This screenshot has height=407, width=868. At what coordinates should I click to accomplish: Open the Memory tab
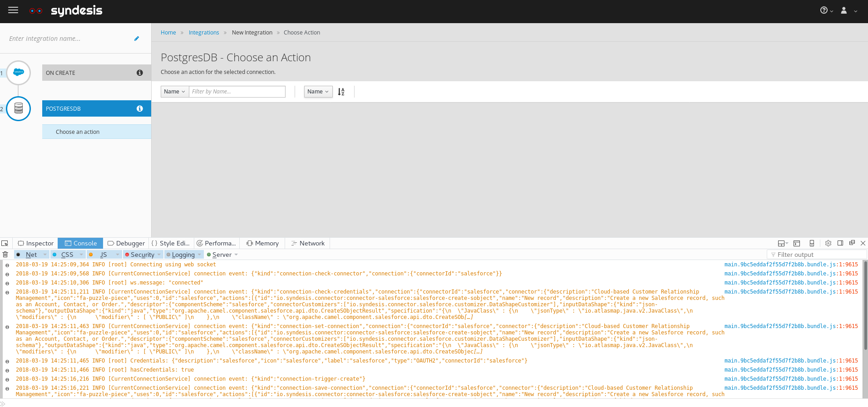tap(262, 243)
